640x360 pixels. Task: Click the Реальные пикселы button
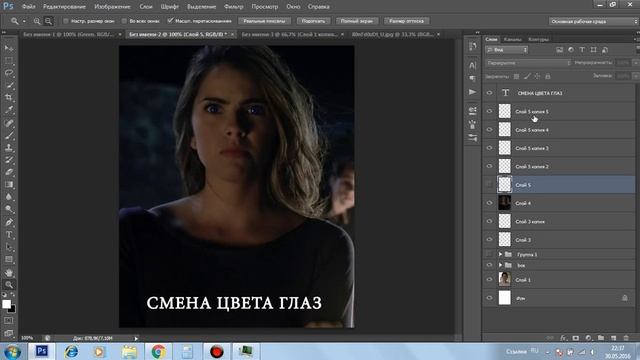coord(264,21)
